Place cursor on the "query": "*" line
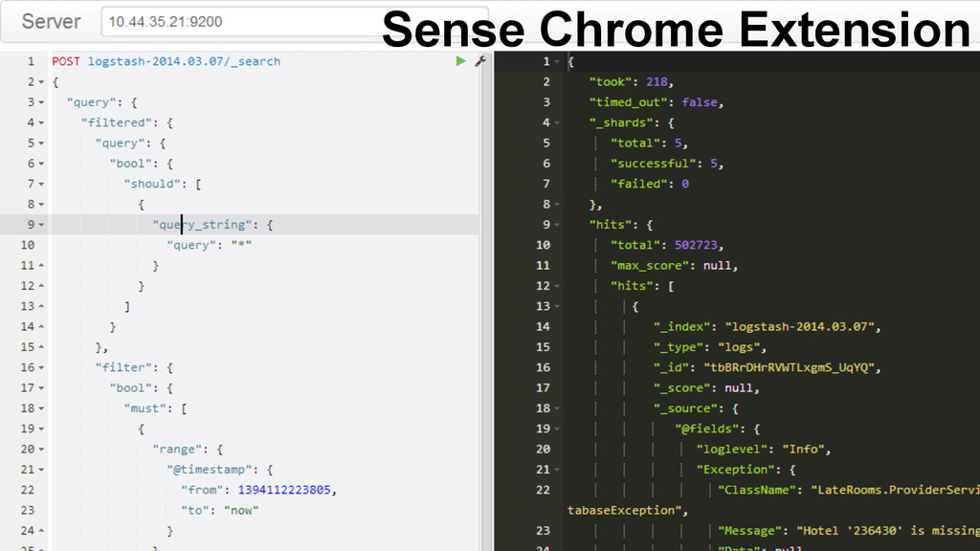 coord(209,245)
